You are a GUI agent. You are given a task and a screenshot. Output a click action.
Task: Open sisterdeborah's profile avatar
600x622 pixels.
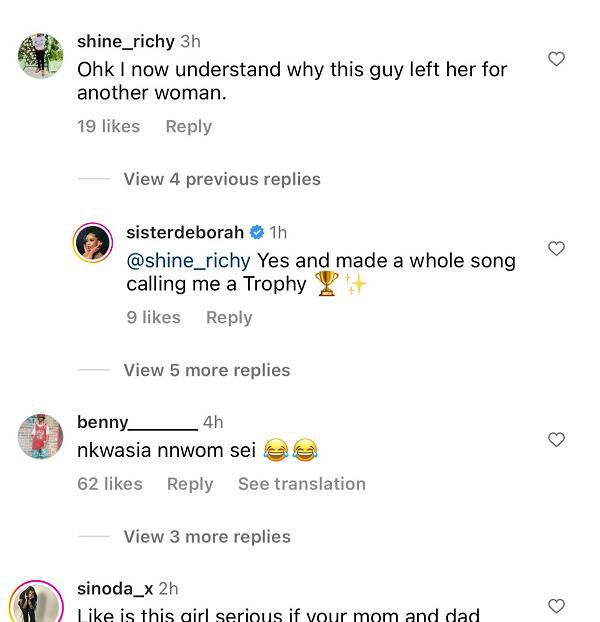93,243
